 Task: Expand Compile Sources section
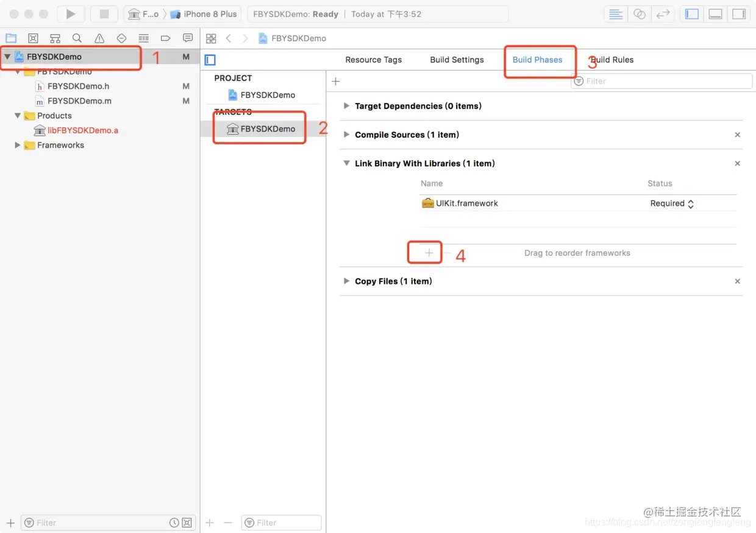pyautogui.click(x=346, y=135)
